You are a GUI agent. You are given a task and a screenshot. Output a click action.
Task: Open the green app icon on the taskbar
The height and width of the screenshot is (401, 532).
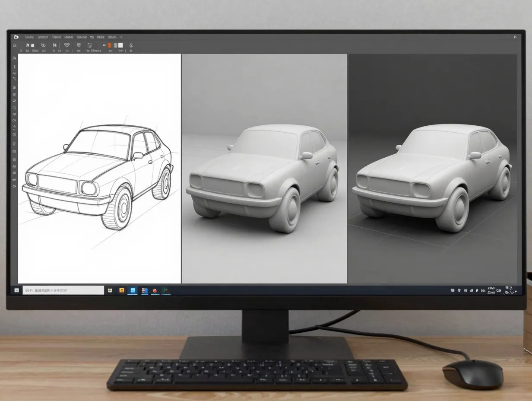tap(165, 290)
